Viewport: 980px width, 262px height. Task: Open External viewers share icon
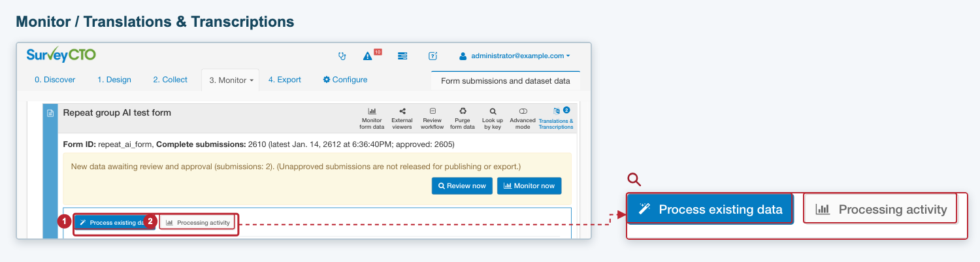tap(402, 119)
